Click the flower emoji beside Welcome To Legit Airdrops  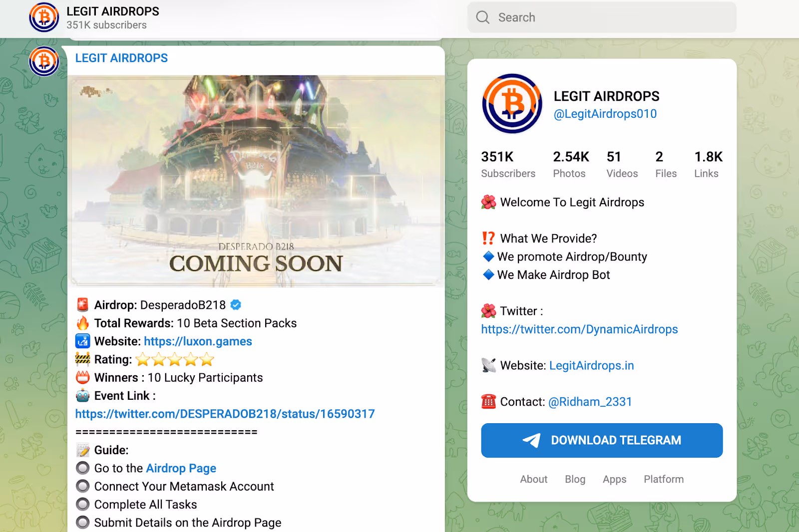click(x=488, y=202)
